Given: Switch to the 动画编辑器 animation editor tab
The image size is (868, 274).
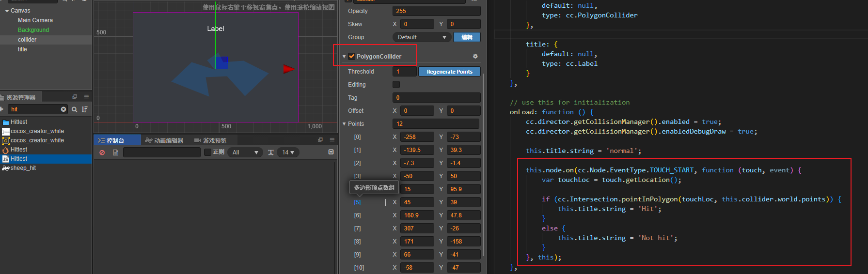Looking at the screenshot, I should 164,140.
